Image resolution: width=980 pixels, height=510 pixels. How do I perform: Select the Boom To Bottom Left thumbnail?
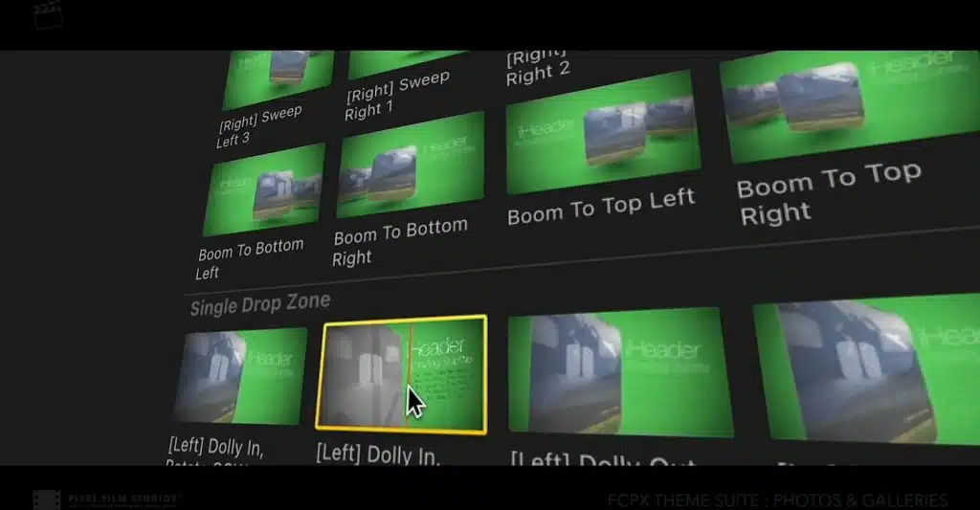pyautogui.click(x=264, y=190)
